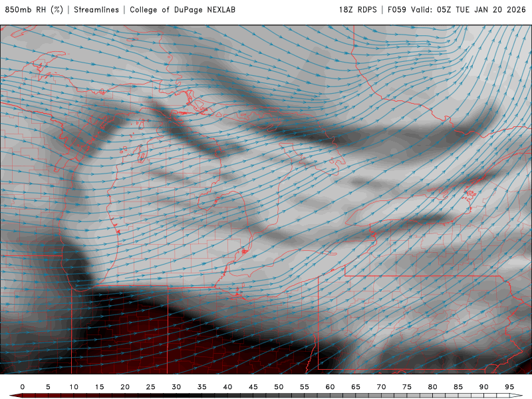The height and width of the screenshot is (399, 532).
Task: Click the colorbar label "85"
Action: 458,387
